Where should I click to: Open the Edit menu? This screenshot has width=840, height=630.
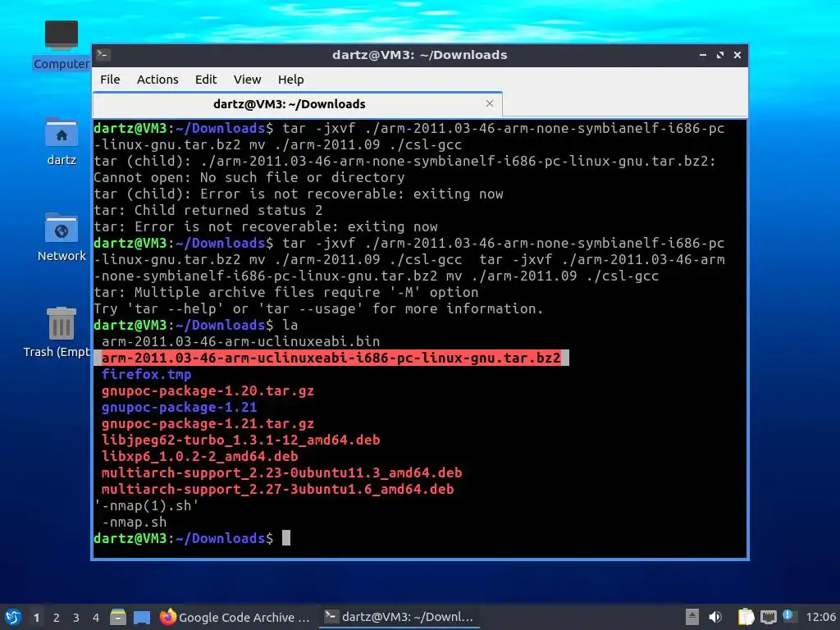click(206, 80)
